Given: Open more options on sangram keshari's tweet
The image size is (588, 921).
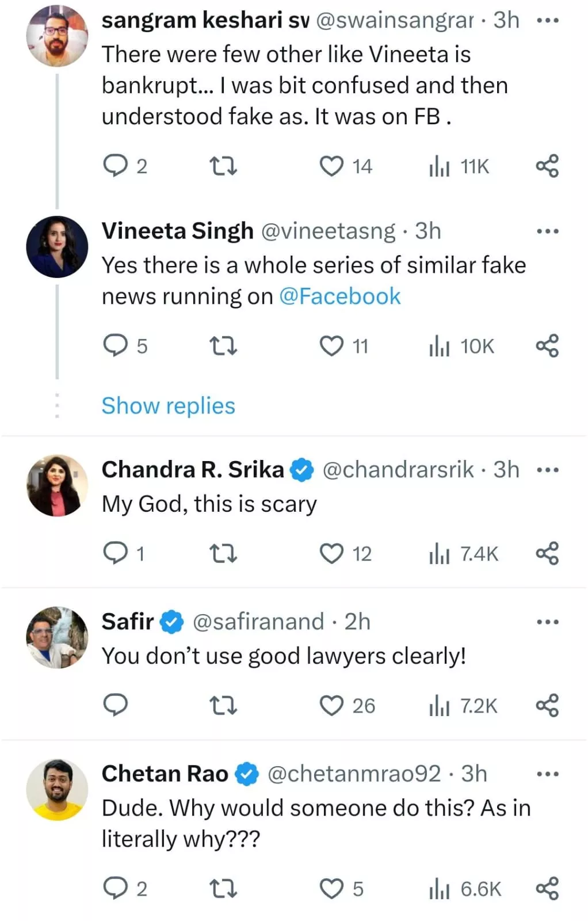Looking at the screenshot, I should point(547,21).
